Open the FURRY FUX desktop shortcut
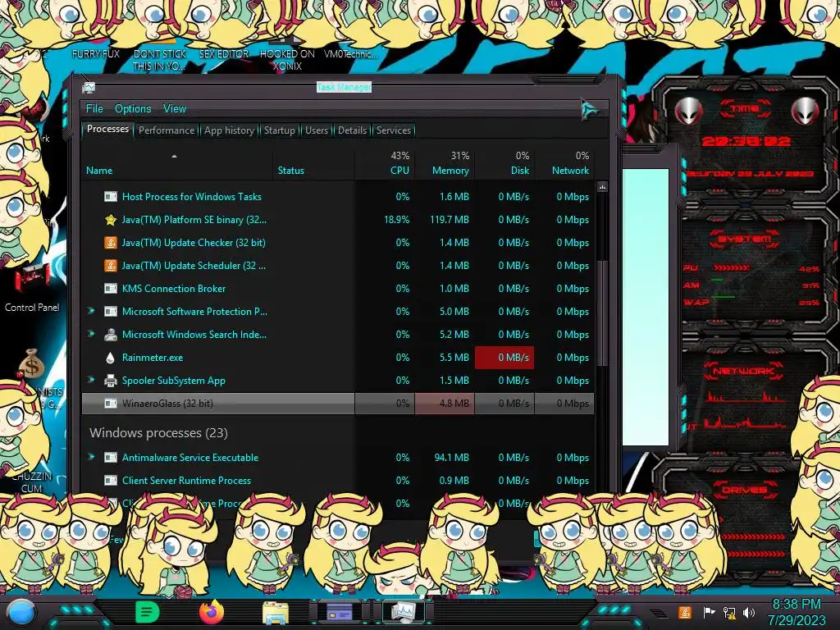The width and height of the screenshot is (840, 630). (x=96, y=53)
